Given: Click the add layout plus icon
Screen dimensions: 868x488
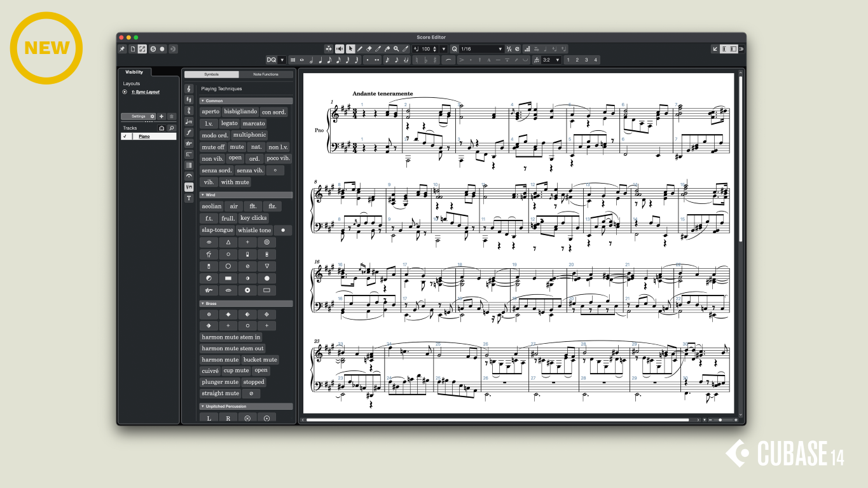Looking at the screenshot, I should point(162,116).
